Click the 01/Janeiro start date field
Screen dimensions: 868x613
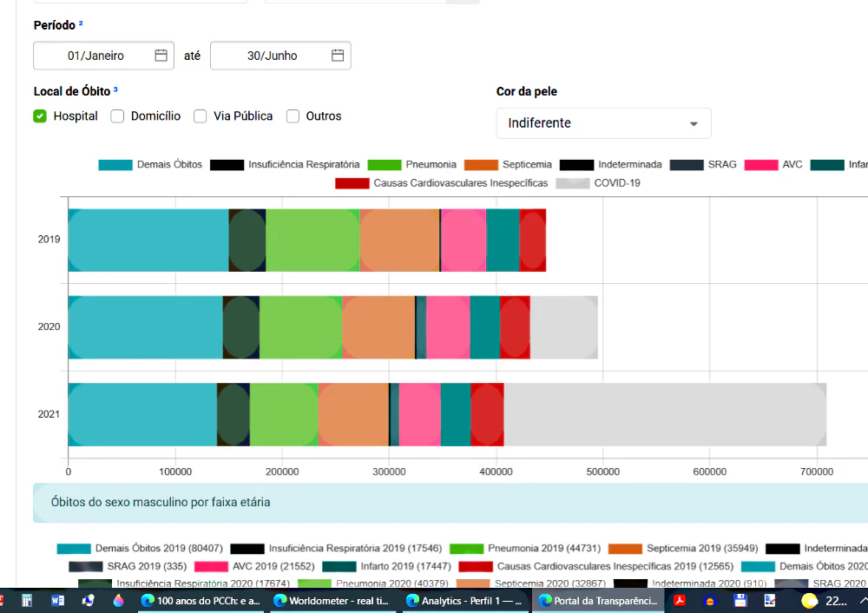click(x=103, y=56)
